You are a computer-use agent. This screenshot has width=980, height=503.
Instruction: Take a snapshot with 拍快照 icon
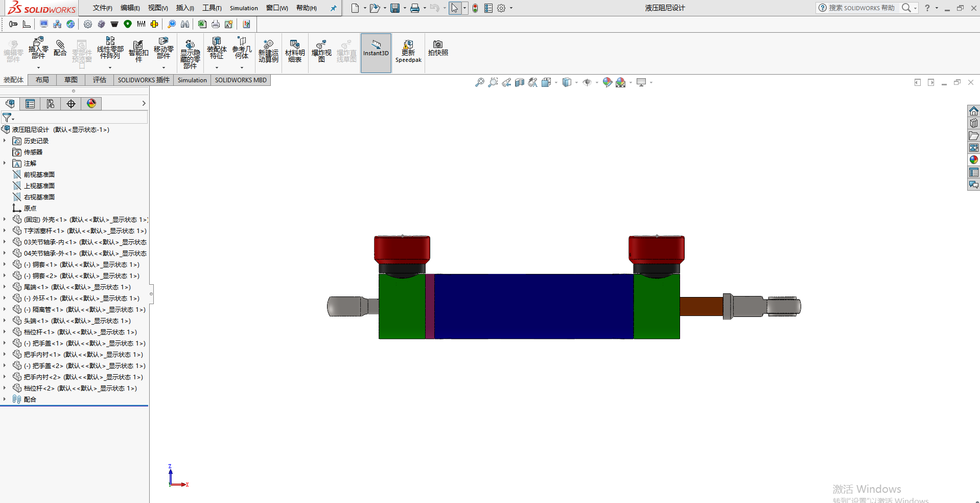(x=438, y=48)
